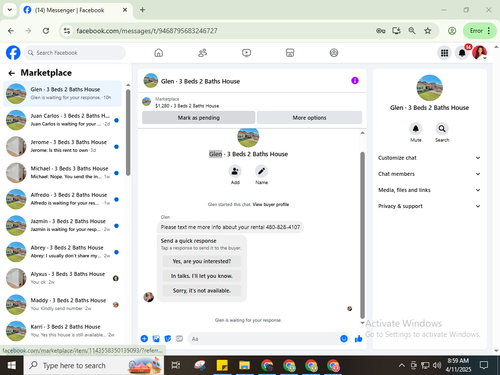
Task: Click the Add people icon
Action: 235,171
